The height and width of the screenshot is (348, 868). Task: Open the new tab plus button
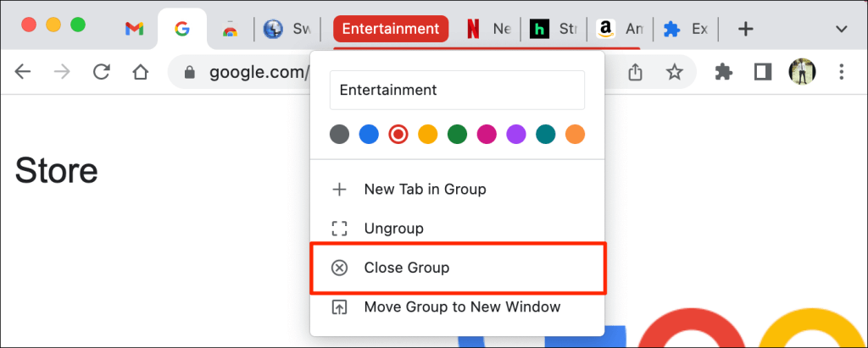point(745,30)
